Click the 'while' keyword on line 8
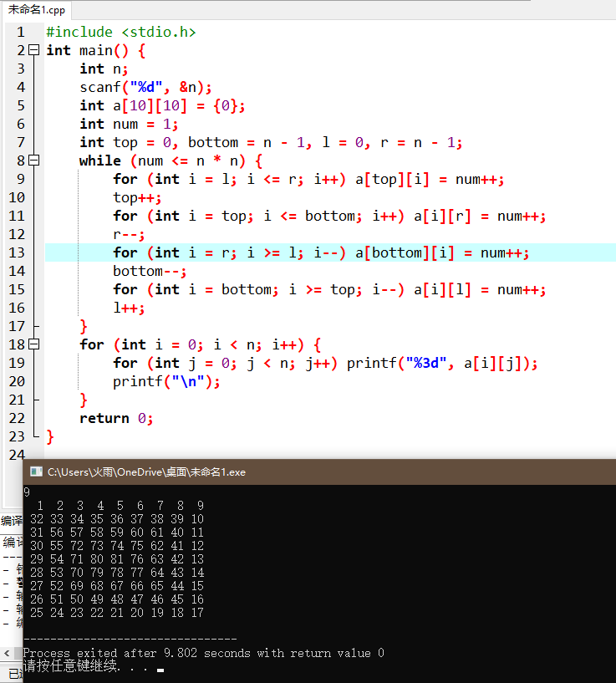The height and width of the screenshot is (683, 616). click(99, 161)
